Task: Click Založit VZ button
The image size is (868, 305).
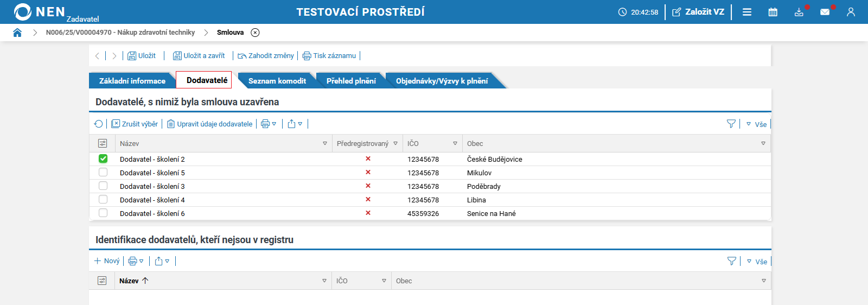Action: click(x=698, y=12)
